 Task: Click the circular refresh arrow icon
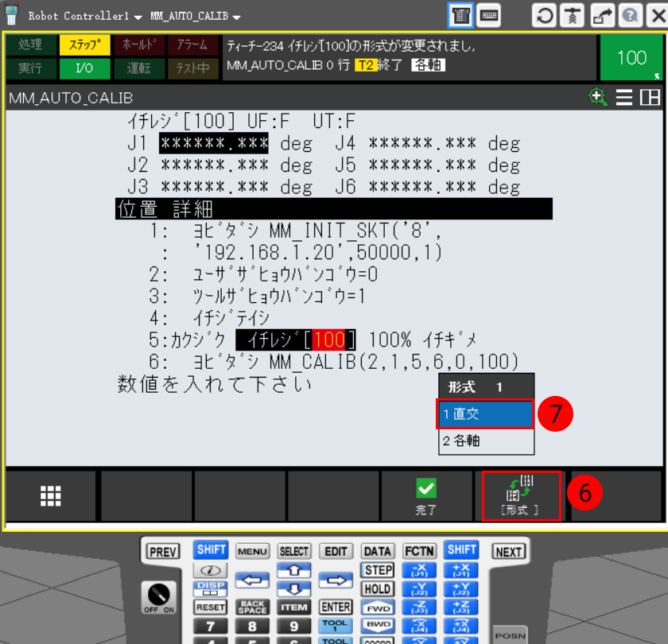(x=545, y=16)
